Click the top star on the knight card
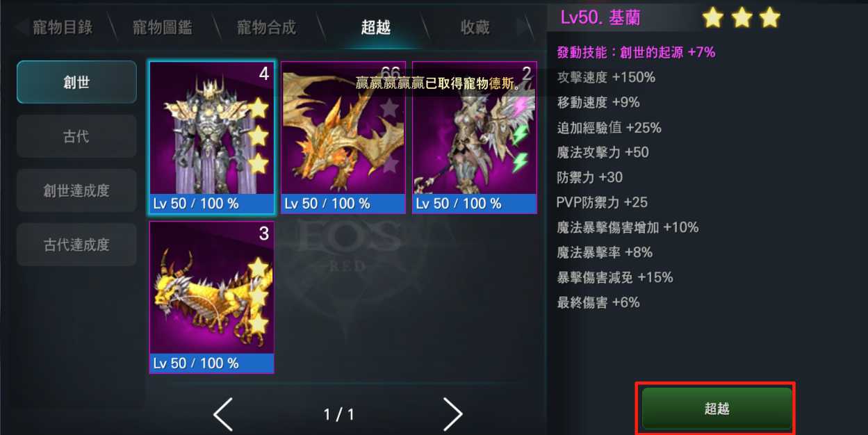 pos(258,108)
